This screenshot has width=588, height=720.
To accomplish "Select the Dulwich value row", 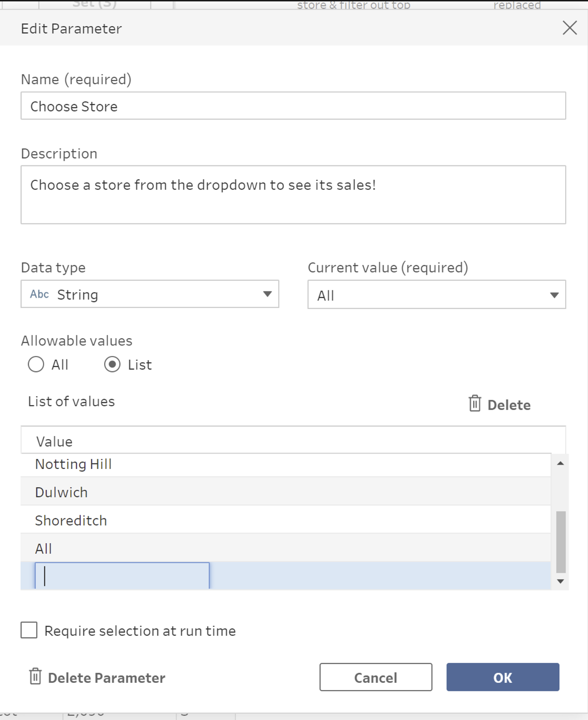I will click(x=61, y=492).
